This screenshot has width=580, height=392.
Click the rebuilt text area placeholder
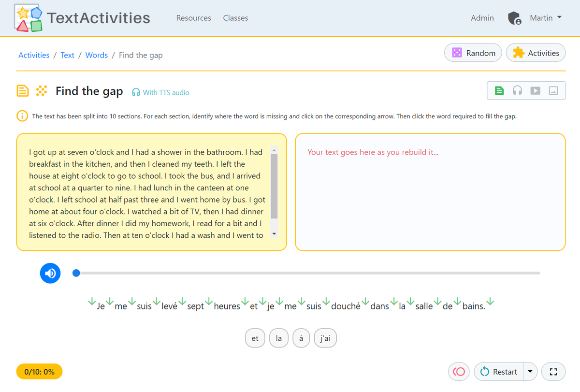(x=373, y=152)
